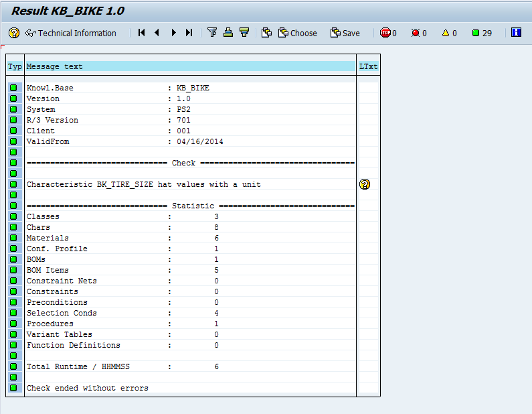Go to next message
The width and height of the screenshot is (532, 414).
[174, 33]
